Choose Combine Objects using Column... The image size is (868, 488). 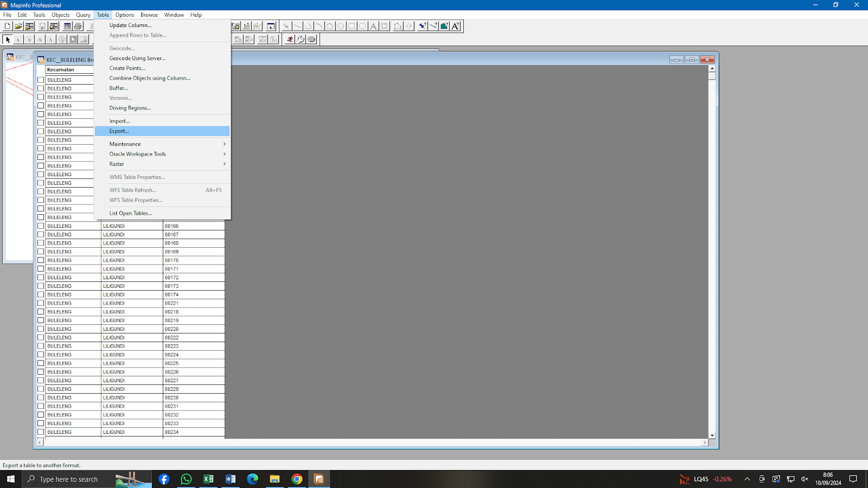pyautogui.click(x=162, y=78)
